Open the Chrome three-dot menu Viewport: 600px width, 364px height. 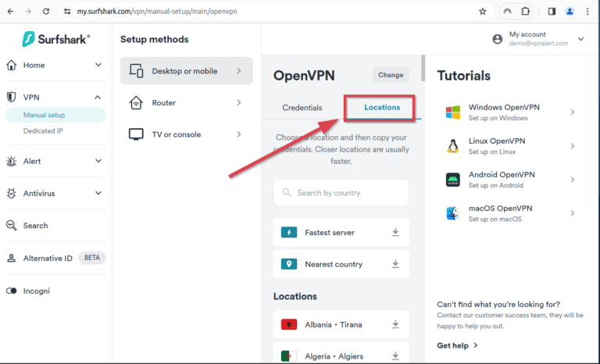(587, 12)
